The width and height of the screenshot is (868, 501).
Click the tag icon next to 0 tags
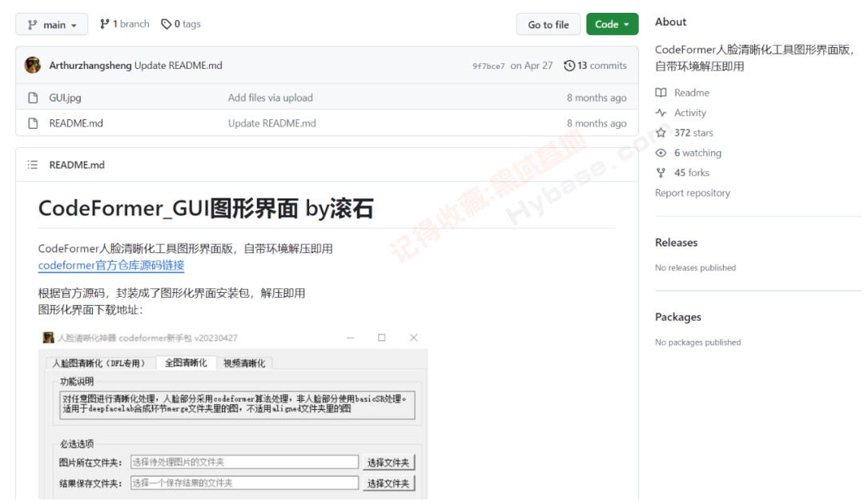(x=166, y=24)
